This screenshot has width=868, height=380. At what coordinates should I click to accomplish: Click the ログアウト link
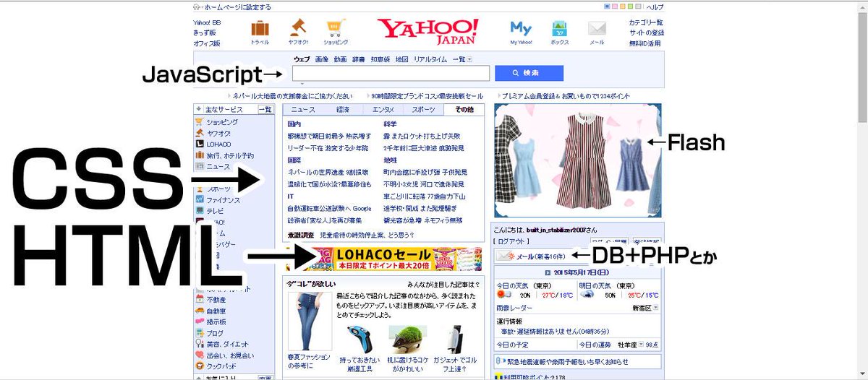tap(514, 241)
